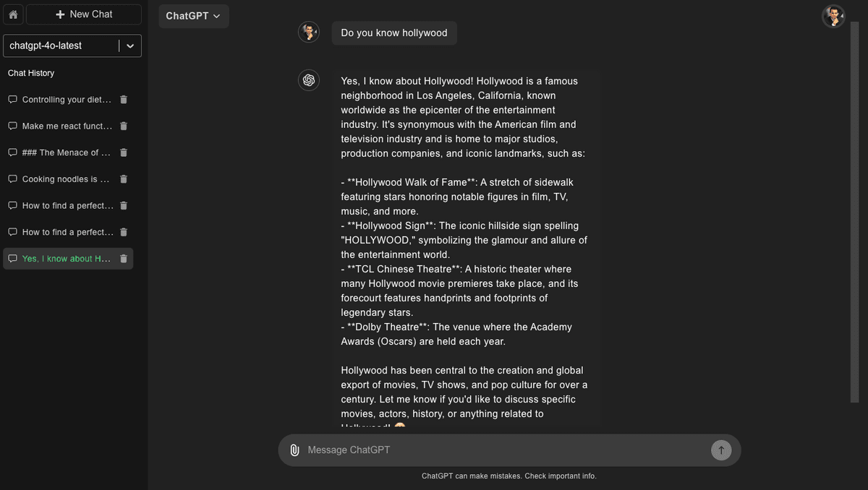The width and height of the screenshot is (868, 490).
Task: Click the attach file paperclip icon
Action: pos(294,450)
